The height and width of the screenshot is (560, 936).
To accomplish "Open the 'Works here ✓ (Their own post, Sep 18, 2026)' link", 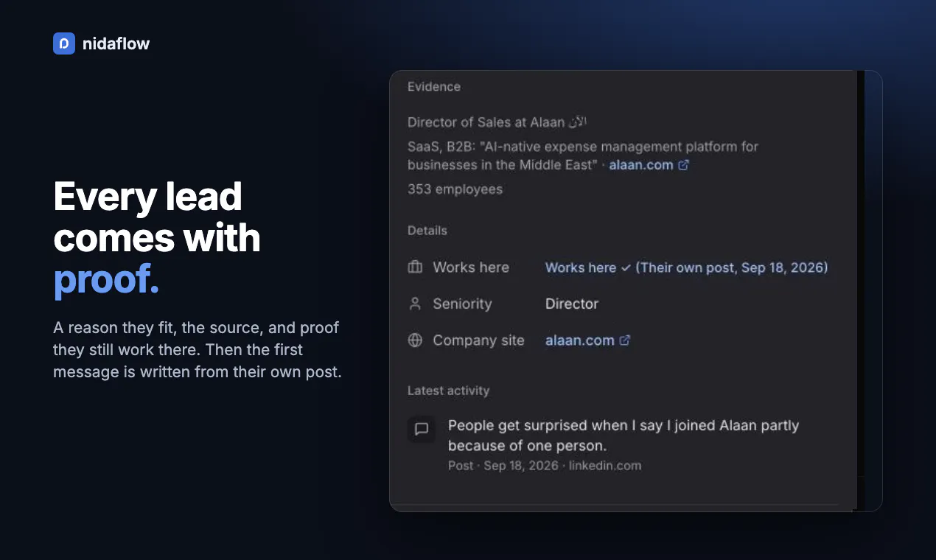I will (687, 267).
